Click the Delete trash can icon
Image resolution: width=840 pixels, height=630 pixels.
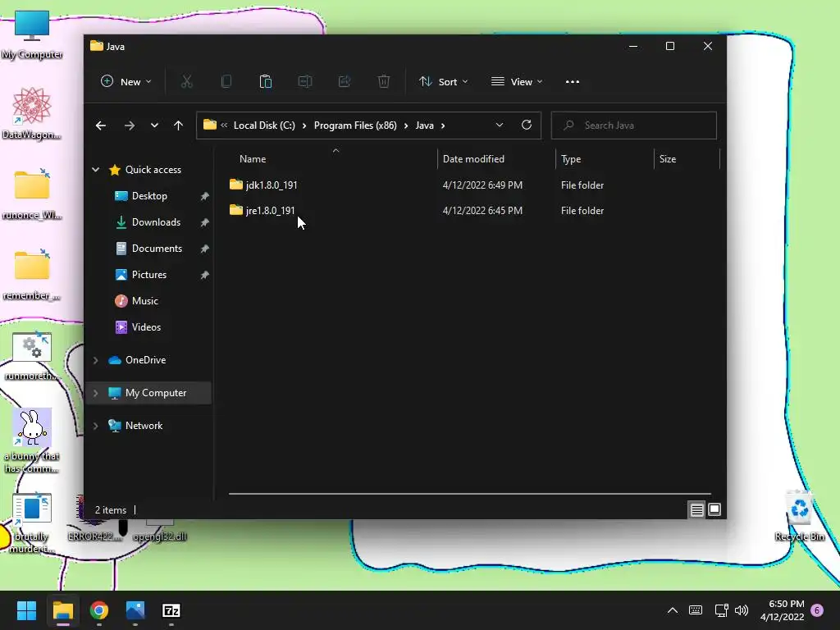click(384, 81)
